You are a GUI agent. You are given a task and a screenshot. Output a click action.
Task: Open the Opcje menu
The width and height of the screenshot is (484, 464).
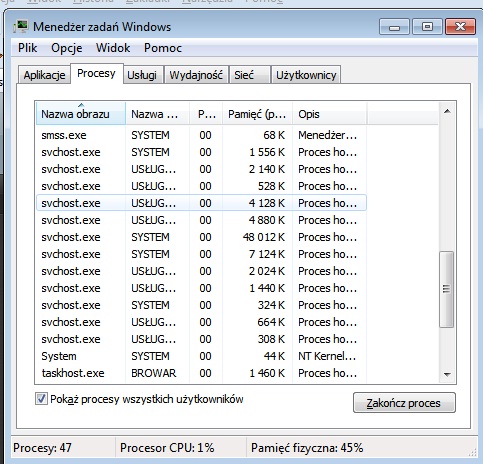67,48
